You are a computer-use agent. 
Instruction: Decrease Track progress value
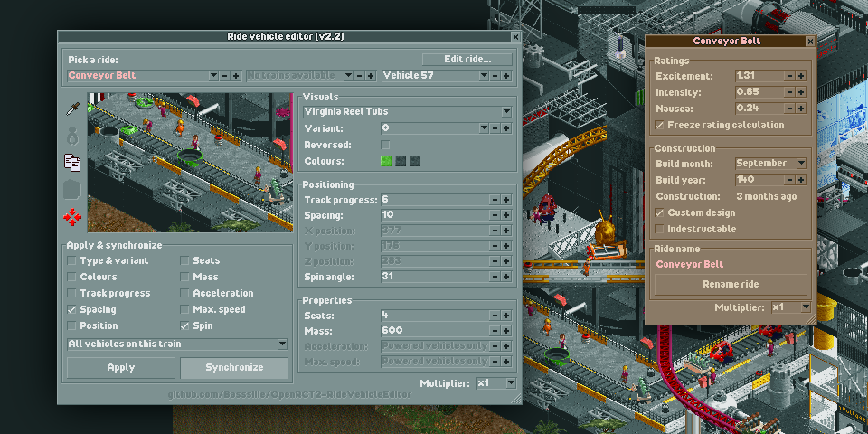(x=495, y=200)
